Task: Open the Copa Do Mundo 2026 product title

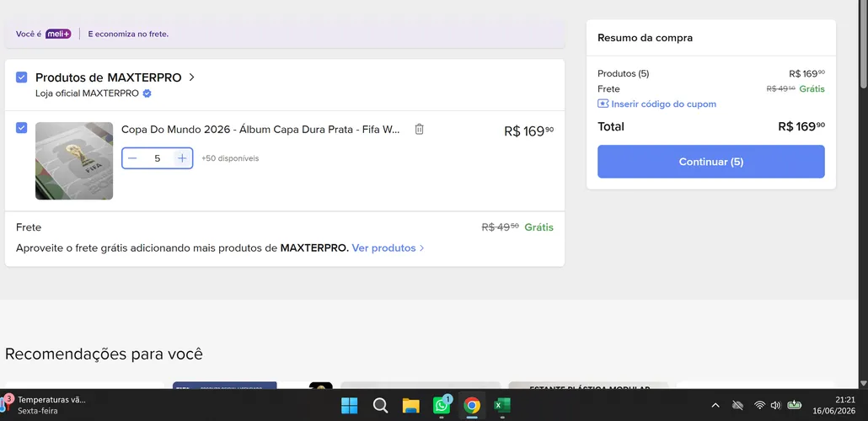Action: pos(260,130)
